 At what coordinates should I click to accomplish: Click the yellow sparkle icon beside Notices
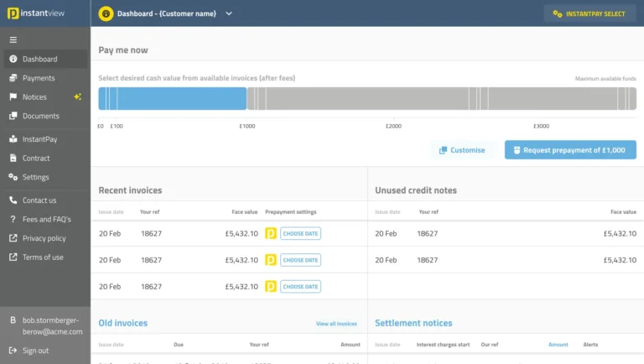[78, 97]
